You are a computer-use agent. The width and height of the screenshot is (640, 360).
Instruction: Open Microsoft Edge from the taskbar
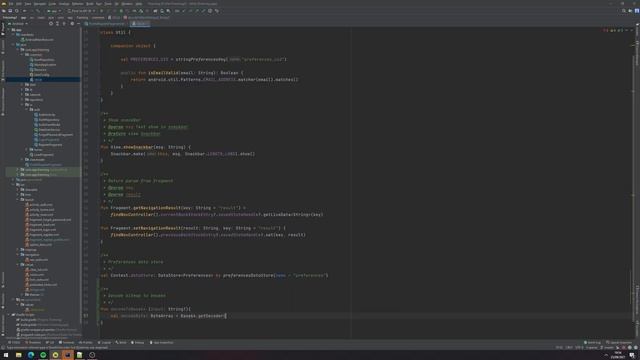point(31,355)
